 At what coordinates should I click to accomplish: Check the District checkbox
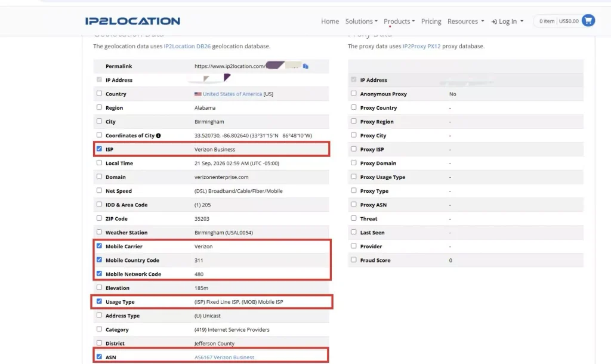click(x=100, y=343)
